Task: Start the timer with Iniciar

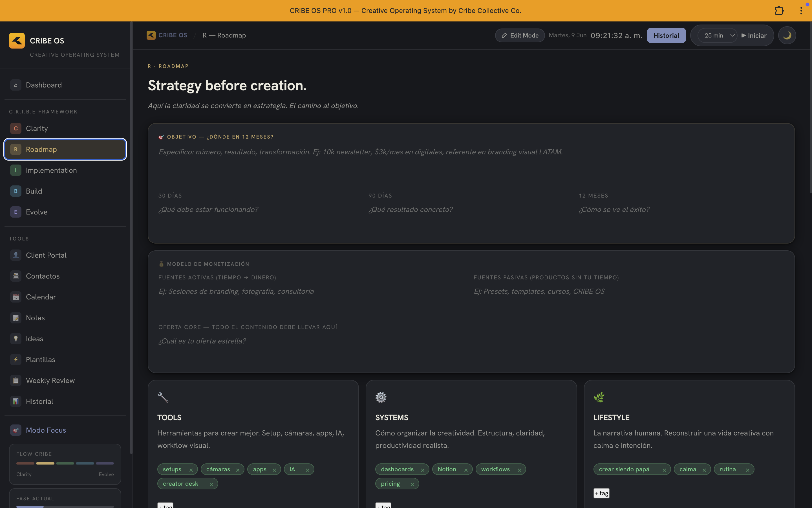Action: pos(754,35)
